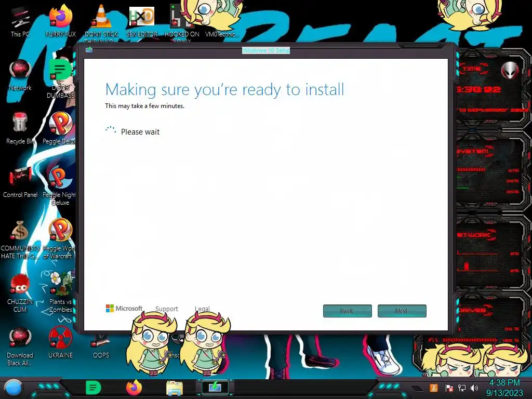Select the green D FOR DUMBASS icon
Image resolution: width=532 pixels, height=399 pixels.
click(60, 78)
